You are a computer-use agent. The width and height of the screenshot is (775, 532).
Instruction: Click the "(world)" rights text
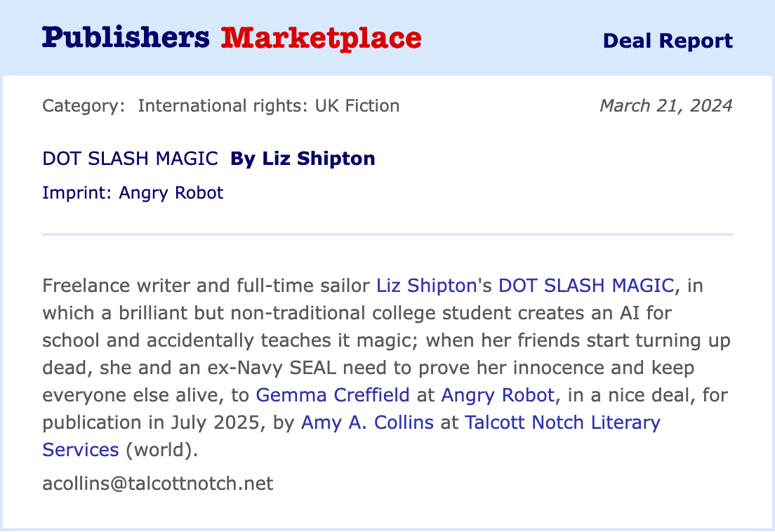pyautogui.click(x=162, y=450)
